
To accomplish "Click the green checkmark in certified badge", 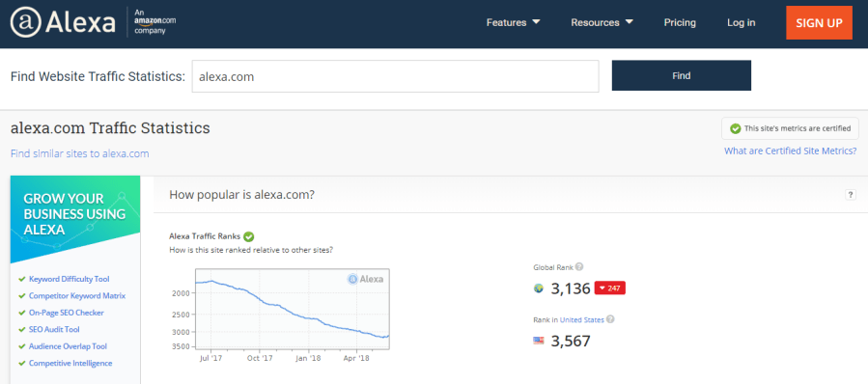I will 735,128.
